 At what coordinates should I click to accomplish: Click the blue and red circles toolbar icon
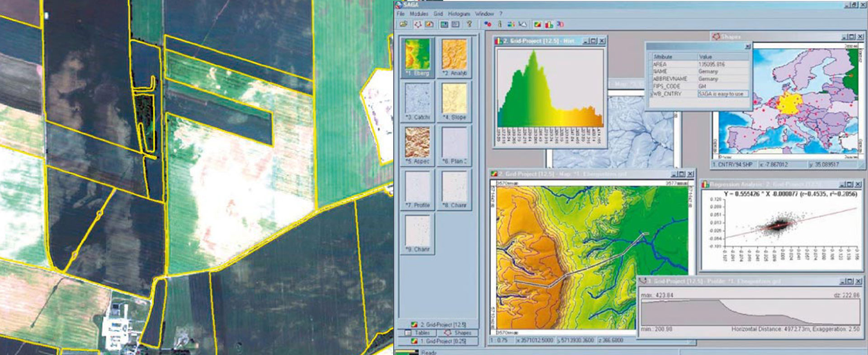point(487,24)
